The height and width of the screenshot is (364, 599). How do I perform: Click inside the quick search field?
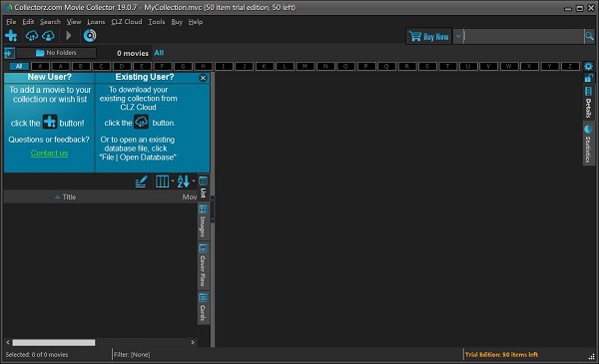(x=523, y=37)
